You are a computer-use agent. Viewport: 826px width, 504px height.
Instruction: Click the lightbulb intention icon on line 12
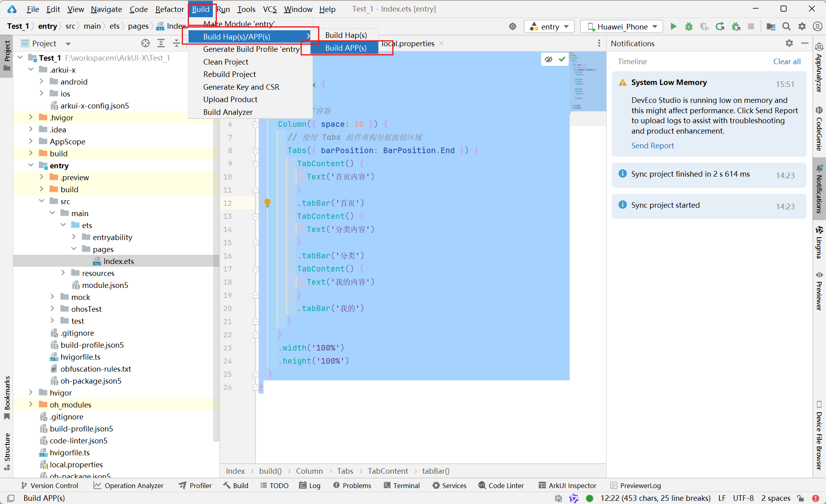pos(267,203)
